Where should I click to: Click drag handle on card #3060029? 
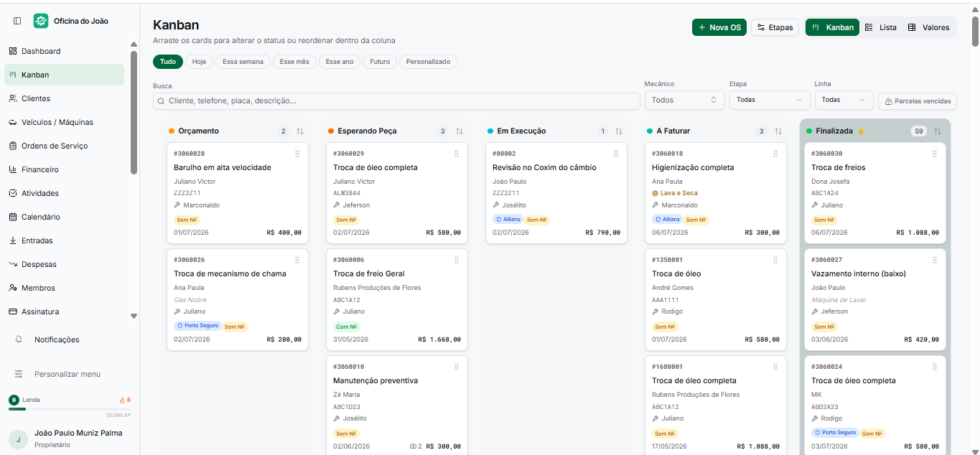point(457,154)
